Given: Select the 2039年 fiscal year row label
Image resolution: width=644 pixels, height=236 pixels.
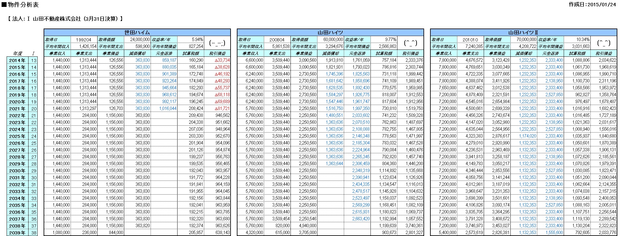Looking at the screenshot, I should (x=17, y=233).
